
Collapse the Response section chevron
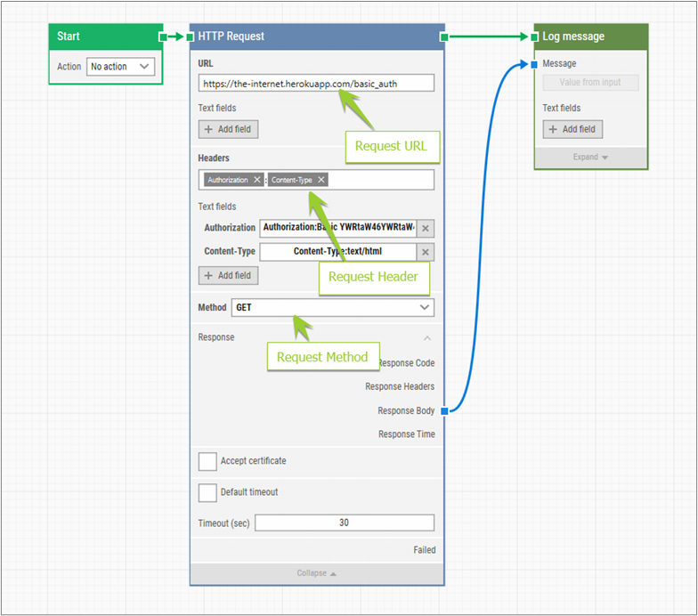(426, 338)
